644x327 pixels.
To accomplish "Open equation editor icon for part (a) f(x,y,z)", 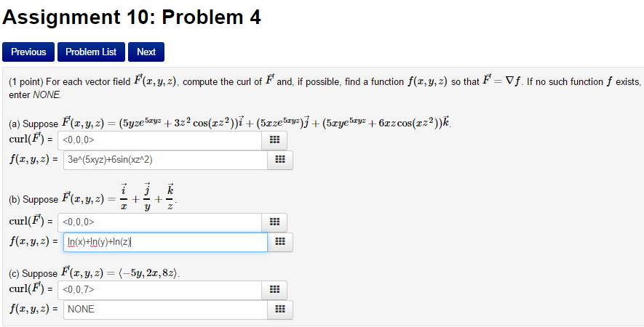I will click(280, 160).
